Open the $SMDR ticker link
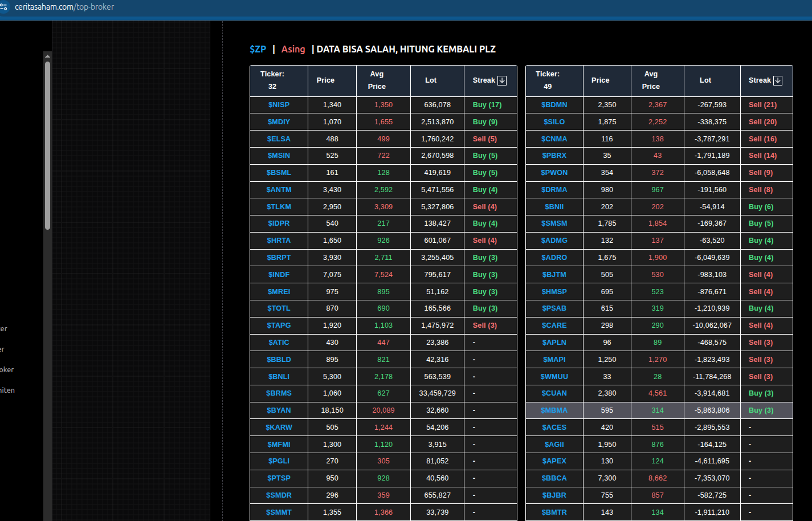The width and height of the screenshot is (812, 521). coord(279,495)
